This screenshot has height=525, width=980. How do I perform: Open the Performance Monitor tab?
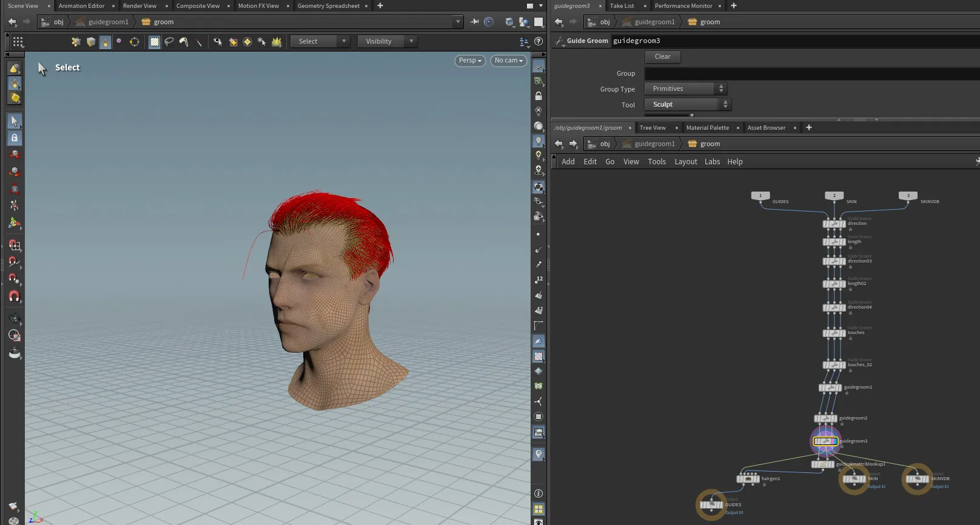click(x=683, y=5)
